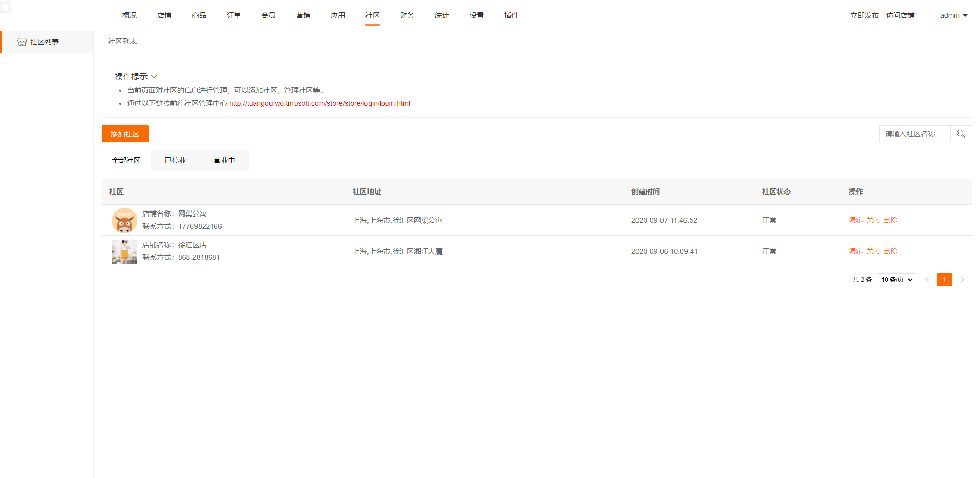Image resolution: width=980 pixels, height=478 pixels.
Task: Click 删除 for the 徐汇区店 community
Action: (890, 251)
